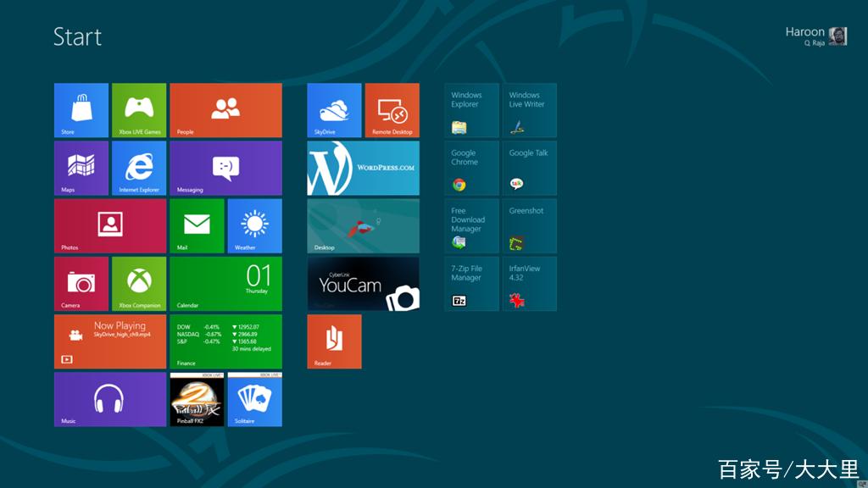Open the Messaging tile
The width and height of the screenshot is (868, 488).
coord(225,169)
